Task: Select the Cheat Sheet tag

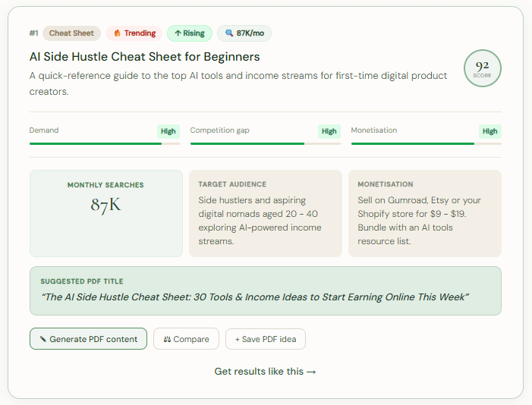Action: pyautogui.click(x=71, y=33)
